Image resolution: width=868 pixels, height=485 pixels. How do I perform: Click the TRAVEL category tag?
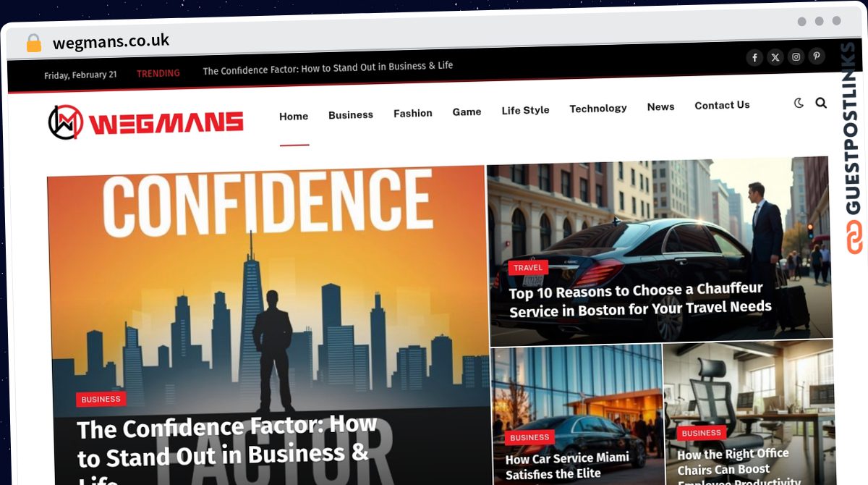pos(528,267)
